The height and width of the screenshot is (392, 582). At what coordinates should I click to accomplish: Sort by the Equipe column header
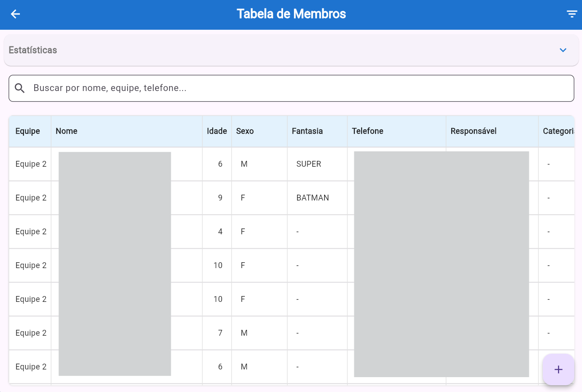[x=28, y=131]
